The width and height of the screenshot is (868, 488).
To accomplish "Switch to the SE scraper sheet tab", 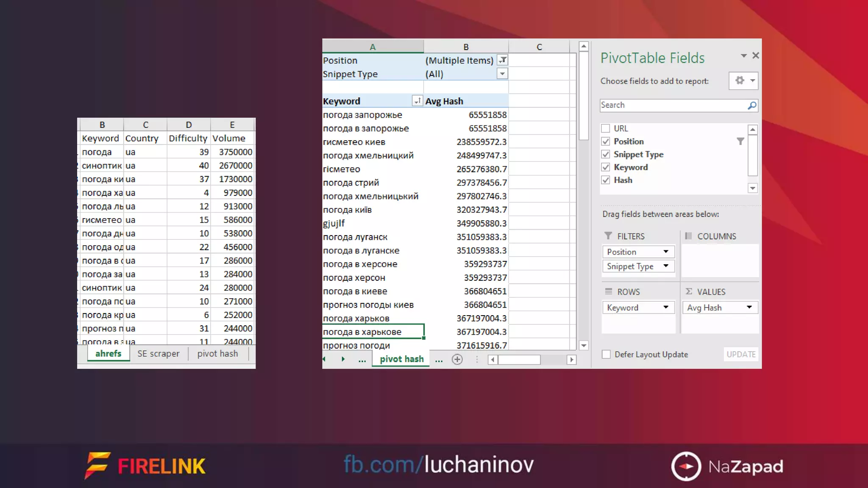I will (x=158, y=354).
